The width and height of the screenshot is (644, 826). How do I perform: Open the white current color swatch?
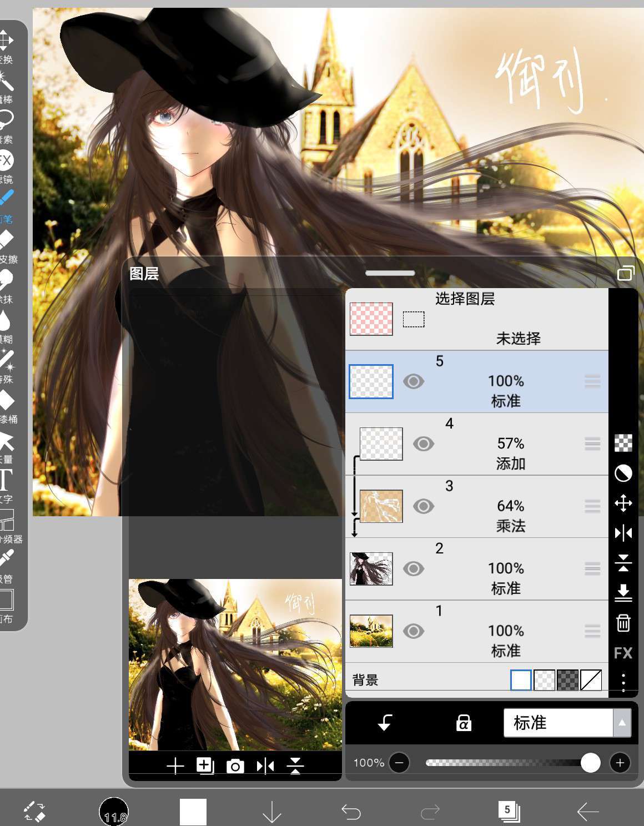point(193,812)
